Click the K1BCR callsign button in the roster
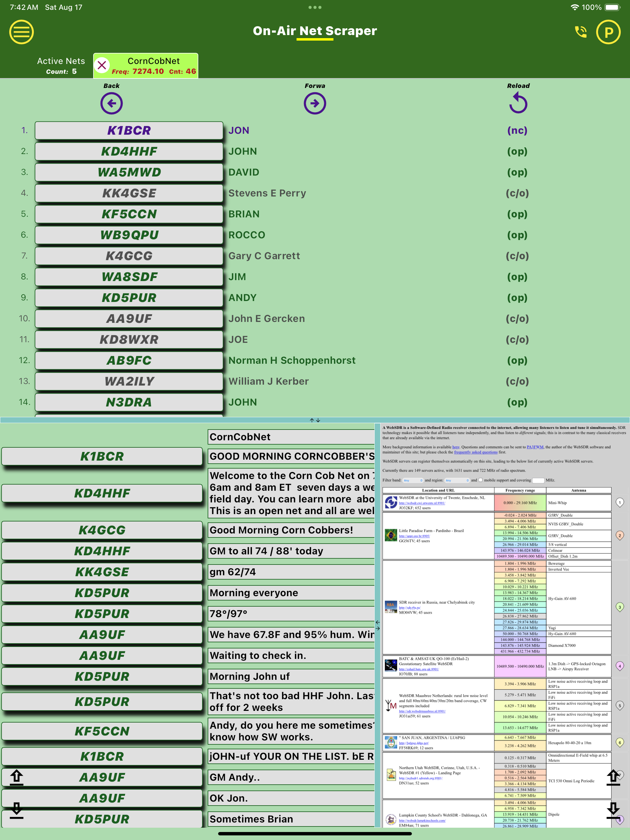This screenshot has width=630, height=840. [x=129, y=131]
